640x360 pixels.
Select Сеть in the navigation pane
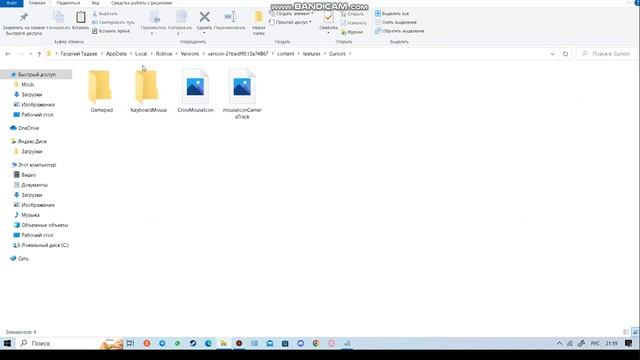click(23, 259)
